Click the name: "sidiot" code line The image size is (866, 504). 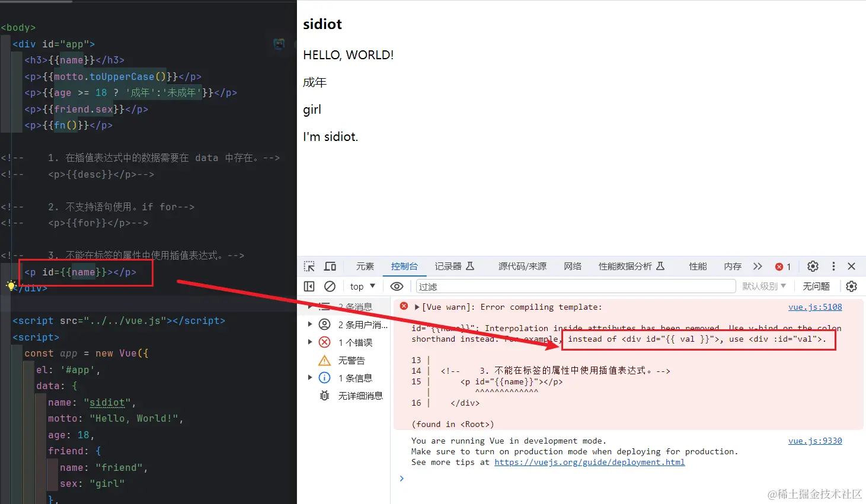pyautogui.click(x=92, y=402)
